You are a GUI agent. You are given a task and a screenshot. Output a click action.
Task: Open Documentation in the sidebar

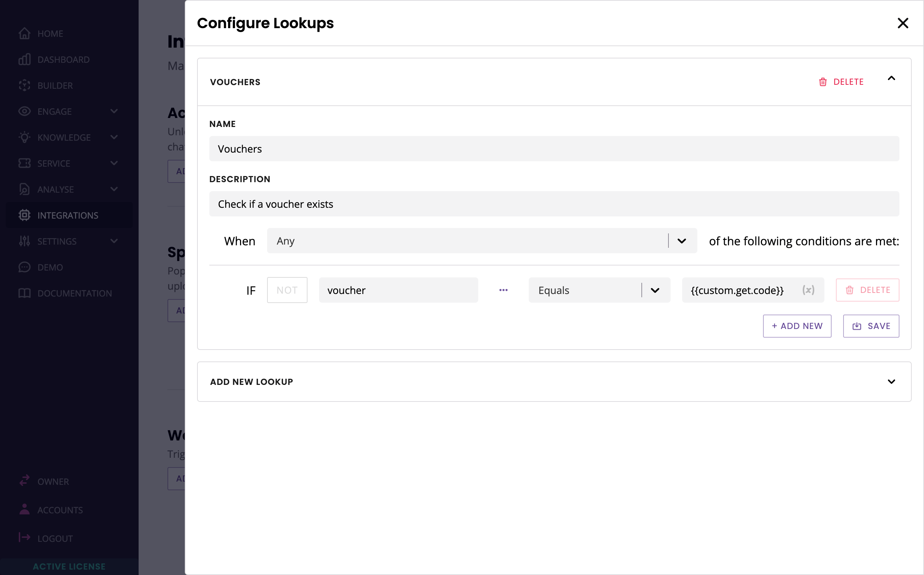coord(75,293)
